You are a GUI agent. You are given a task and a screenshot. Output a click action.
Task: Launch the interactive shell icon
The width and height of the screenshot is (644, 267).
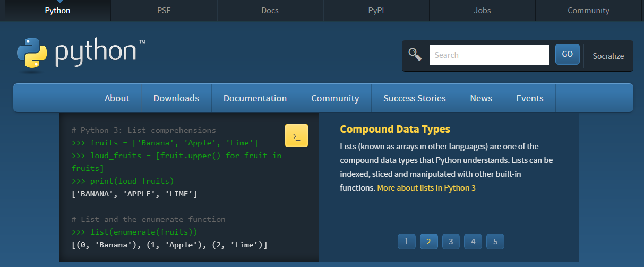pyautogui.click(x=296, y=135)
